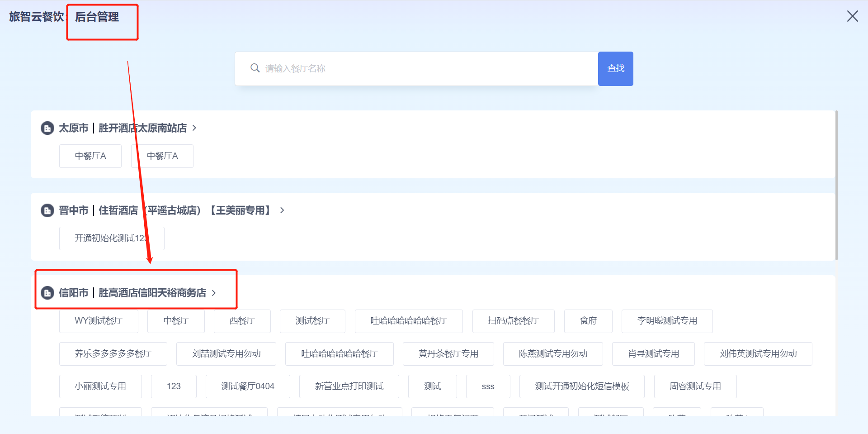Select 扫码点餐餐厅
The image size is (868, 434).
pos(513,321)
